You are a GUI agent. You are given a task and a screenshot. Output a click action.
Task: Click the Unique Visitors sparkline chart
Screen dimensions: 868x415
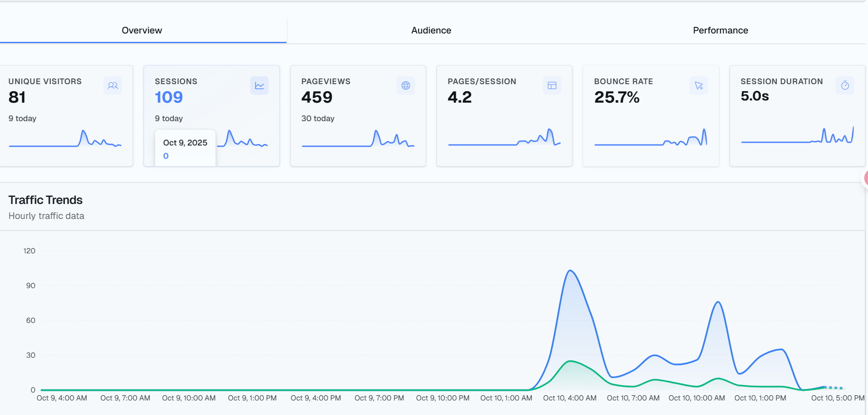click(65, 138)
